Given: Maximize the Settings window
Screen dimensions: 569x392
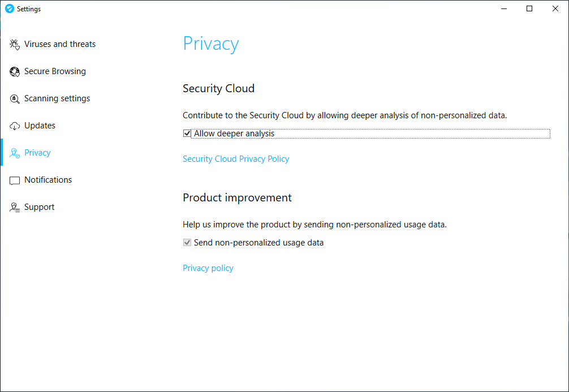Looking at the screenshot, I should 529,8.
